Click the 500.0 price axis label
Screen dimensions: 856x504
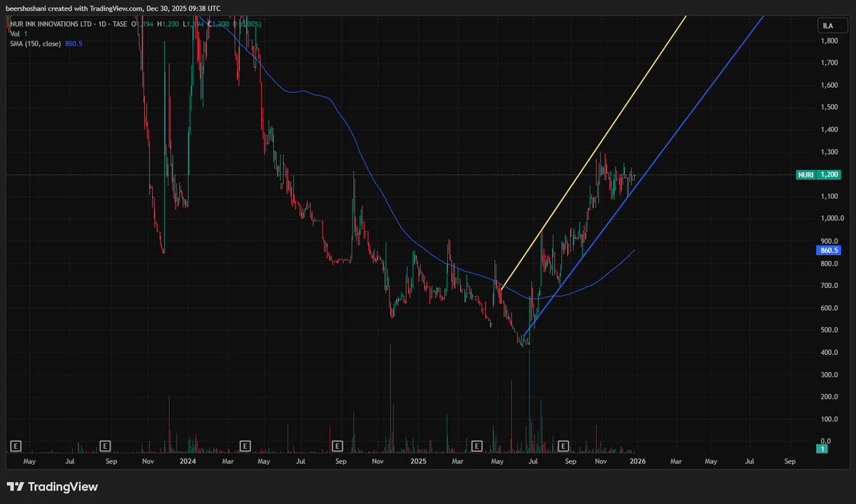coord(829,330)
